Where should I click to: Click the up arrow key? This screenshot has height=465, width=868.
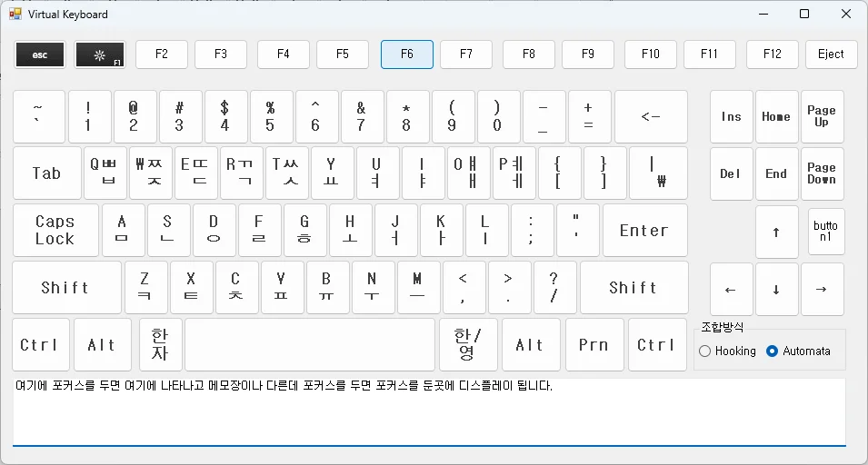[777, 232]
